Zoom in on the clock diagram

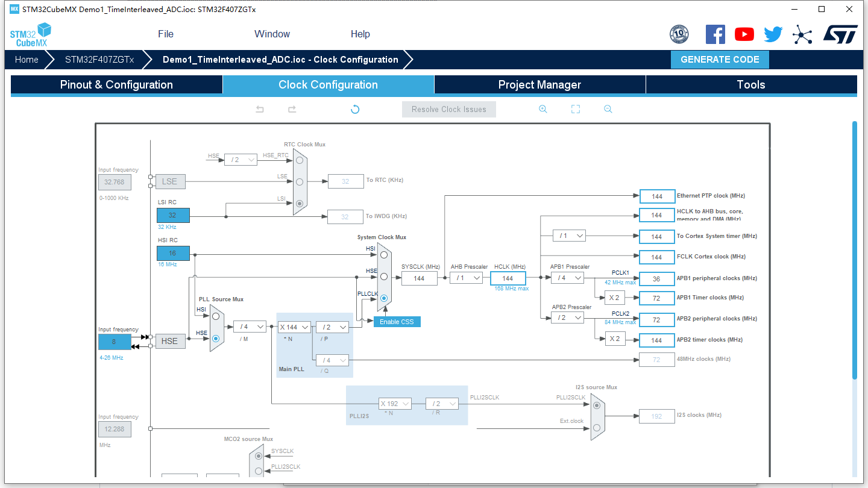542,109
